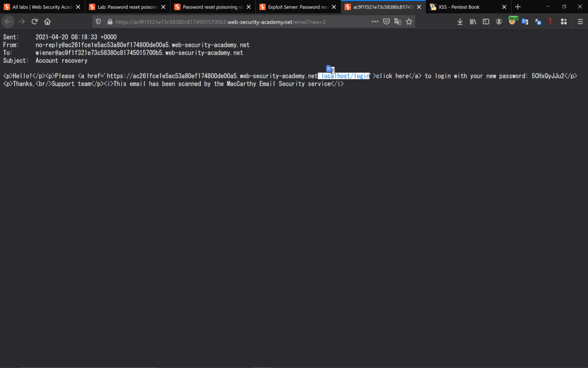Click the From no-reply email address

143,45
